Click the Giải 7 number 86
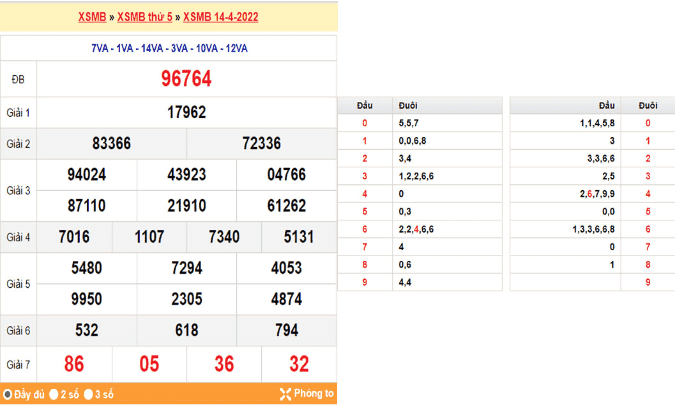 [74, 364]
